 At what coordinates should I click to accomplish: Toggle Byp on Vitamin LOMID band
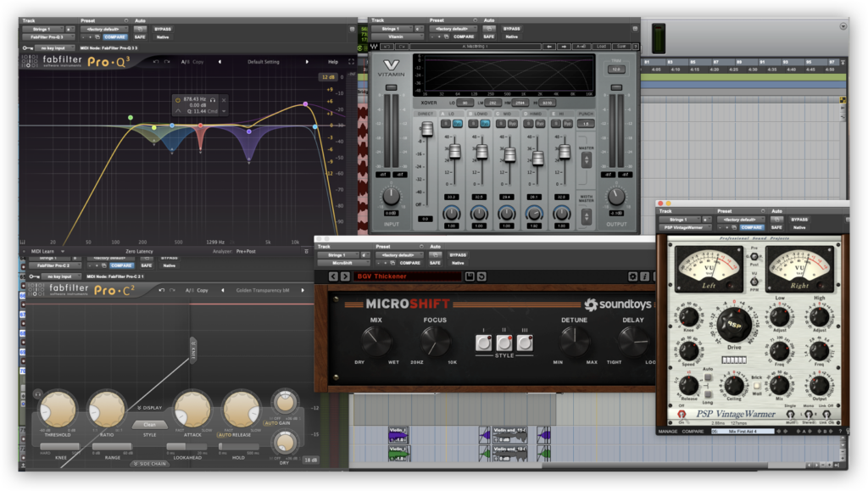pos(485,124)
